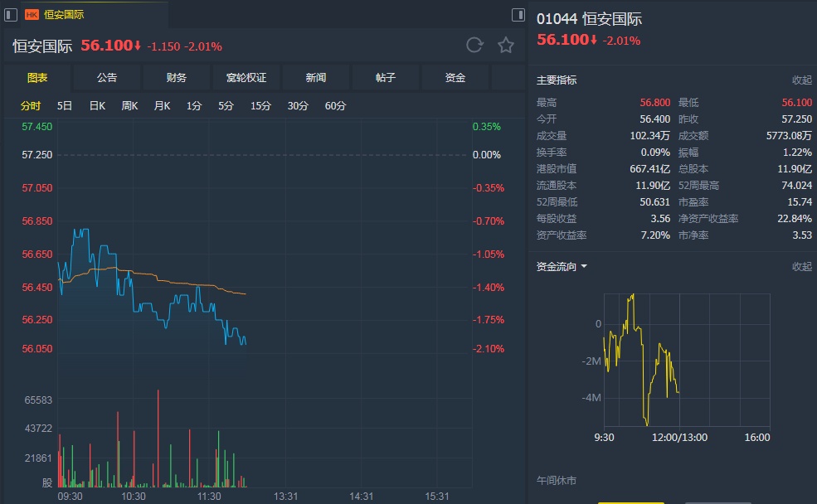Collapse the 资金流向 section via 收起
817x504 pixels.
pos(801,267)
